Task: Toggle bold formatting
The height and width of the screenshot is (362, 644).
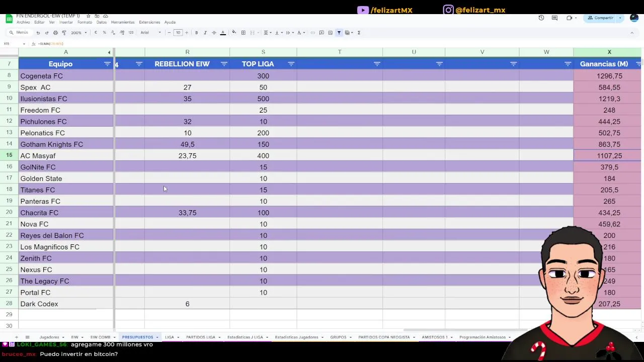Action: coord(196,33)
